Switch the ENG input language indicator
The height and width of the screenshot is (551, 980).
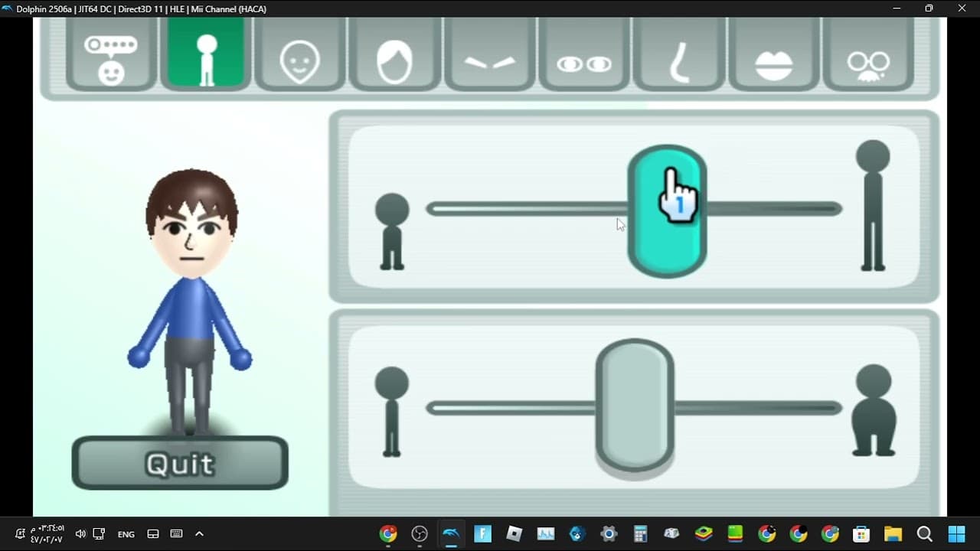126,534
